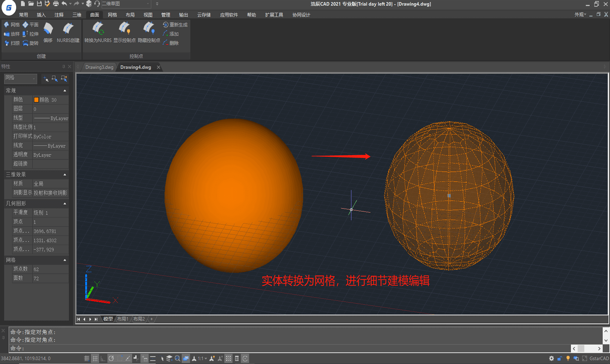
Task: Click 转换为NURBS convert tool
Action: (98, 33)
